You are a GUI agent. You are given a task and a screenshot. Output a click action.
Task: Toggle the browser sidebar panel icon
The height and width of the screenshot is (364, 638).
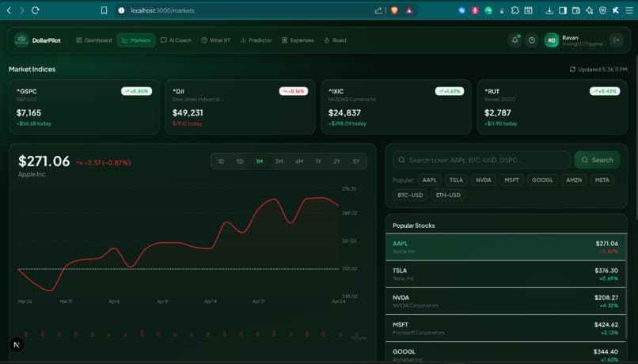click(x=563, y=10)
